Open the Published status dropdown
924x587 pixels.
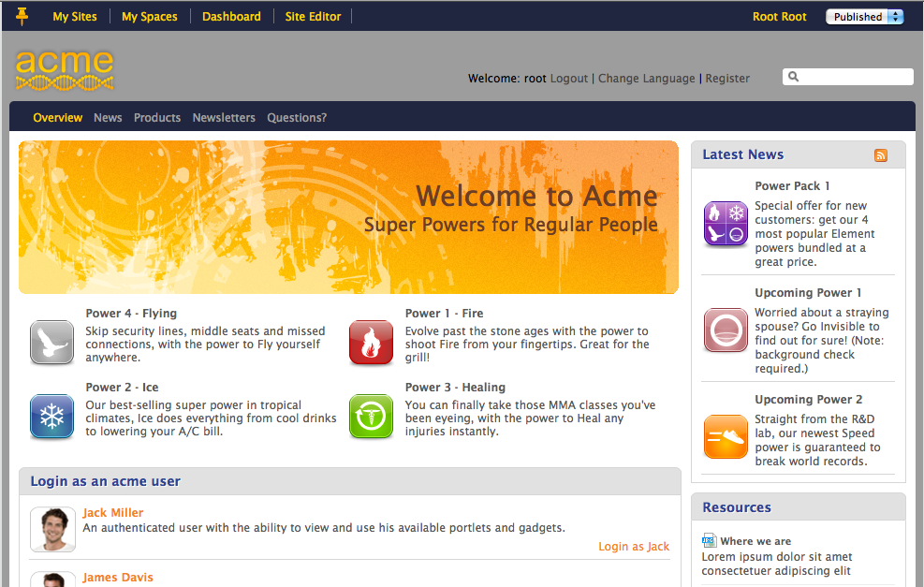pos(864,17)
